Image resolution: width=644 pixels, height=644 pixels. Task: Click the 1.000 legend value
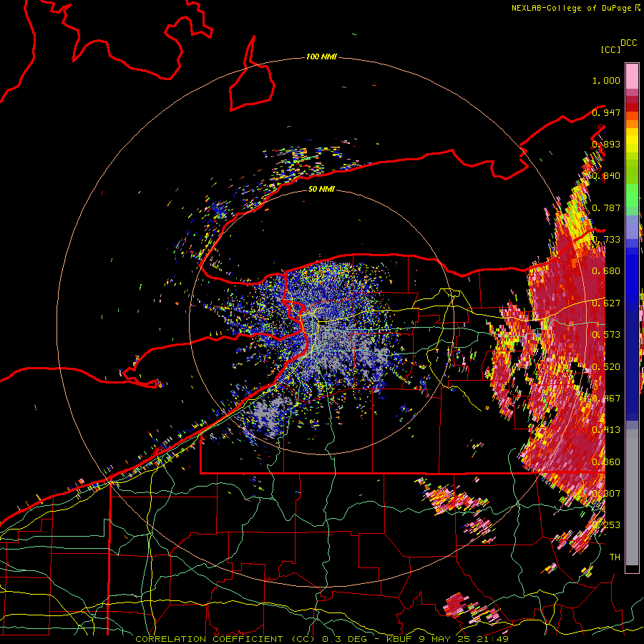[x=606, y=80]
